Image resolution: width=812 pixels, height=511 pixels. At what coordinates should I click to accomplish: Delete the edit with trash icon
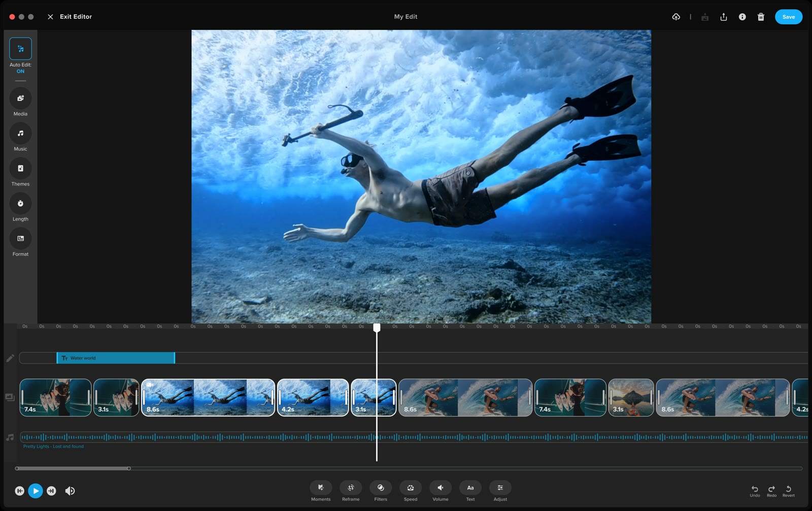coord(761,17)
